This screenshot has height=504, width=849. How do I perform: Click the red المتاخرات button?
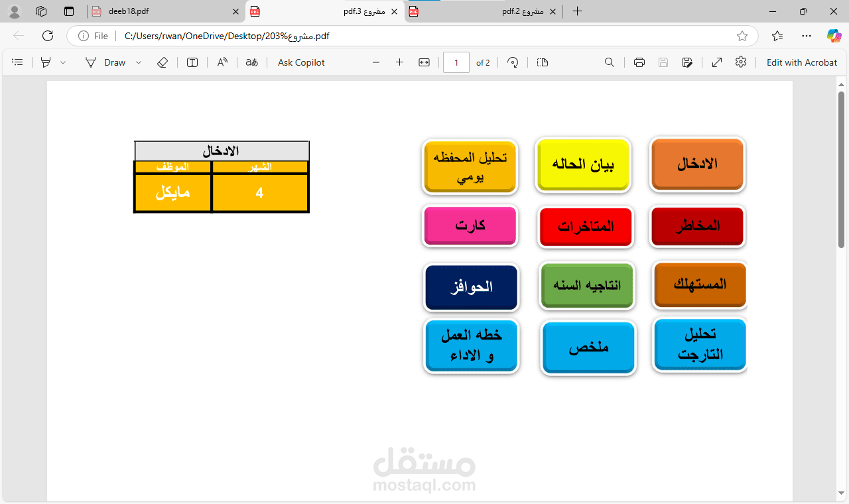tap(586, 227)
